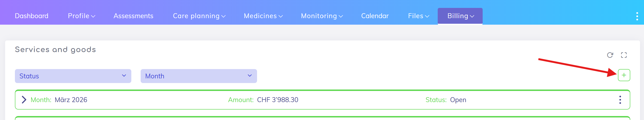Click the Services and goods heading
This screenshot has width=644, height=120.
tap(55, 49)
